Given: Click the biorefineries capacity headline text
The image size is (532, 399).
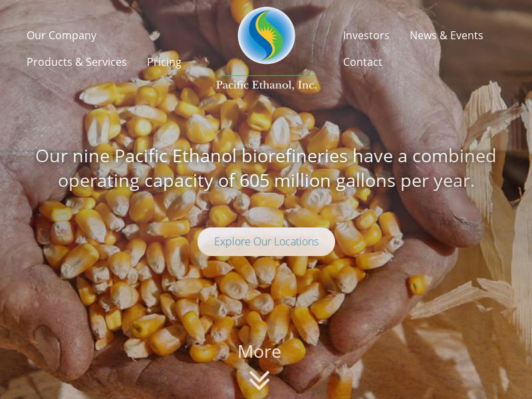Looking at the screenshot, I should pyautogui.click(x=266, y=168).
